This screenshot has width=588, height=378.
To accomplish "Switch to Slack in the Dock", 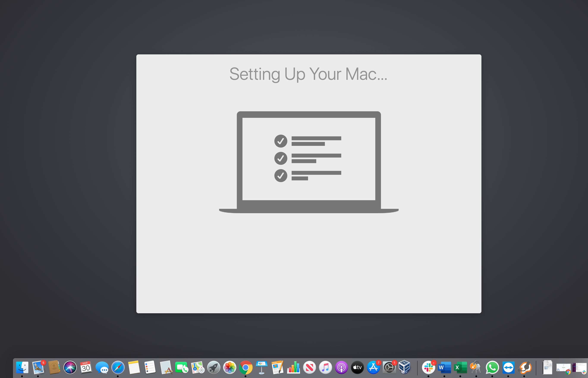I will (428, 367).
